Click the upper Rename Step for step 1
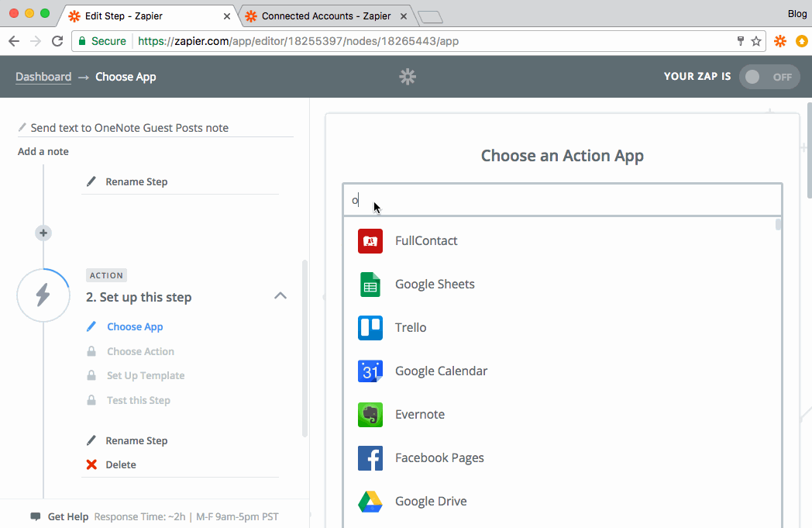812x528 pixels. pos(136,181)
